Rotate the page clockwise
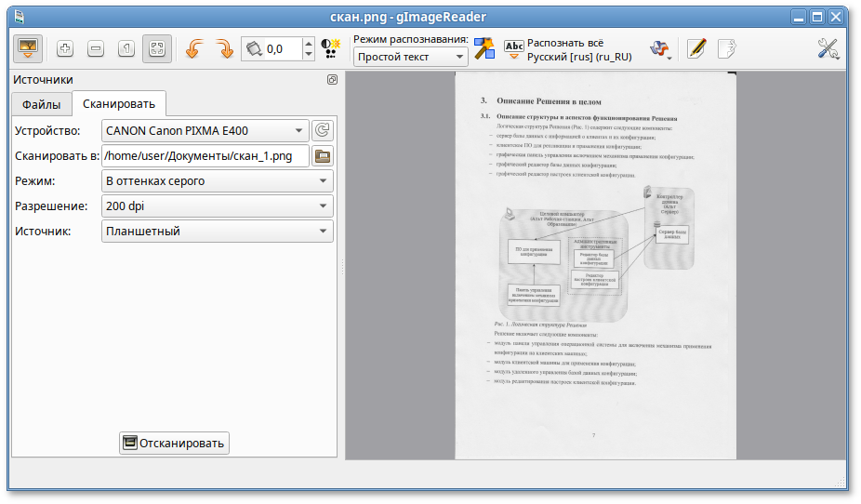Viewport: 861px width, 504px height. [x=225, y=48]
